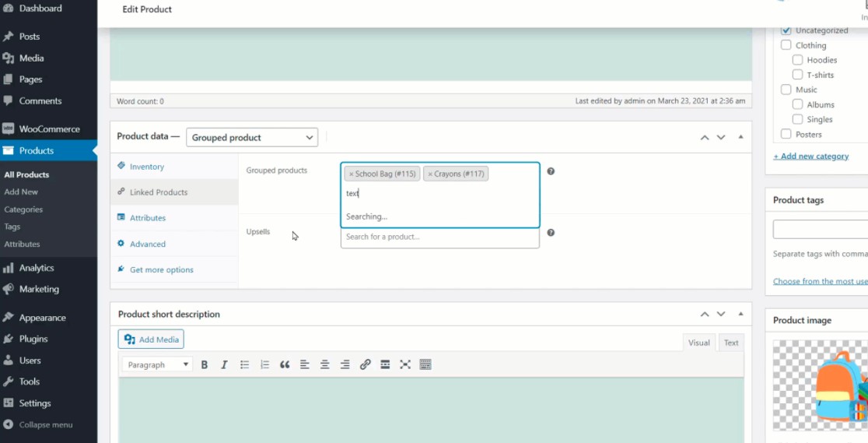Click the Upsells product search field
The height and width of the screenshot is (443, 868).
click(x=439, y=237)
